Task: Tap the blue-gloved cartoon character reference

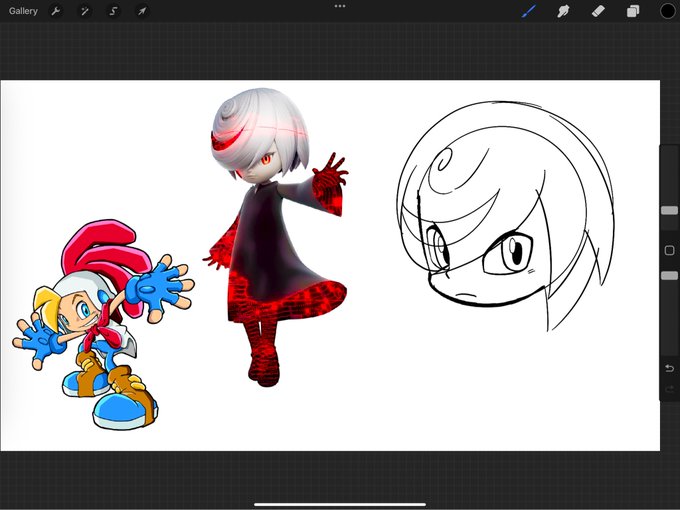Action: (x=103, y=324)
